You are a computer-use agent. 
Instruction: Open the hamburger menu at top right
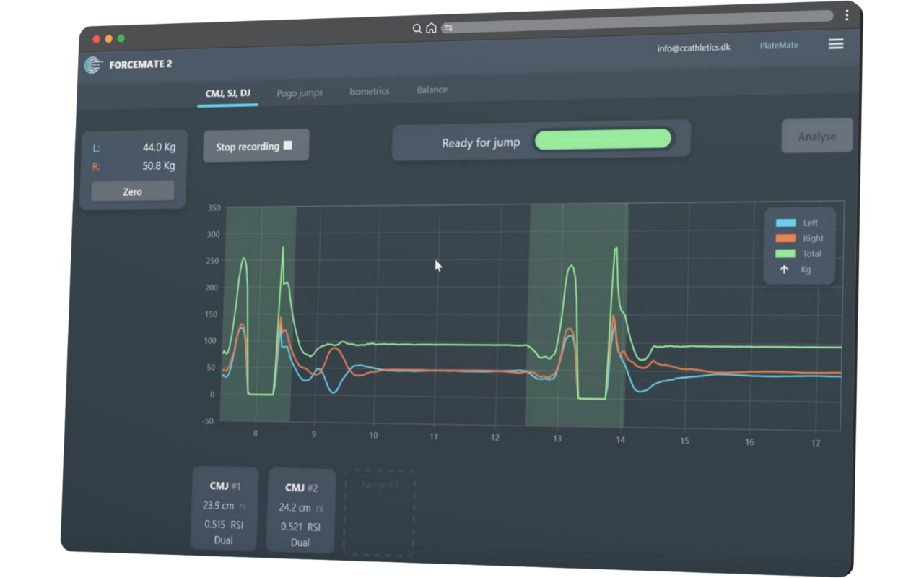point(835,44)
